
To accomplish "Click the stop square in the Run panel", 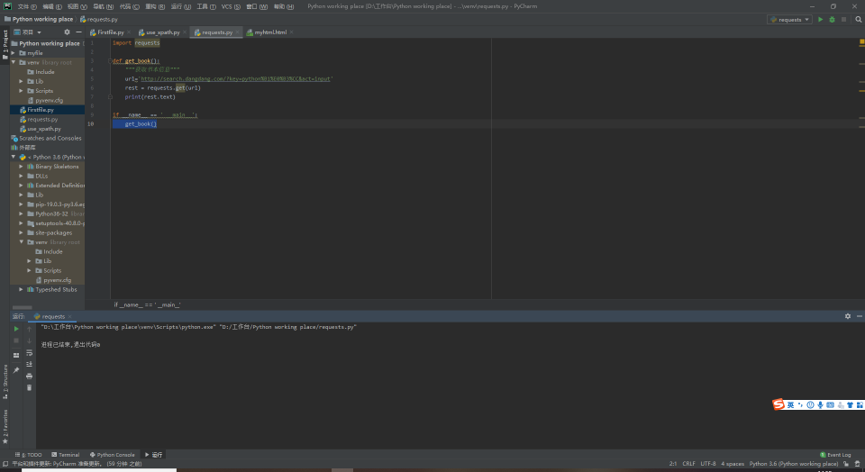I will coord(16,341).
